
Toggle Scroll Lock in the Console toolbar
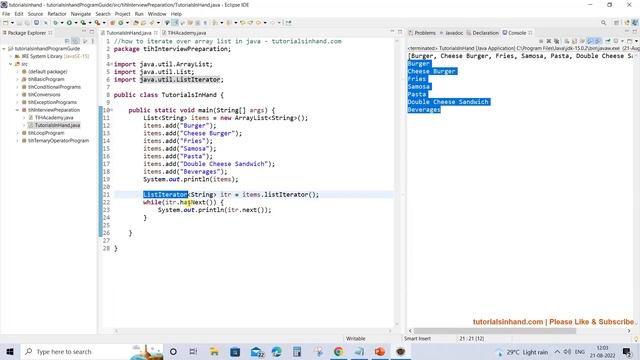point(575,41)
